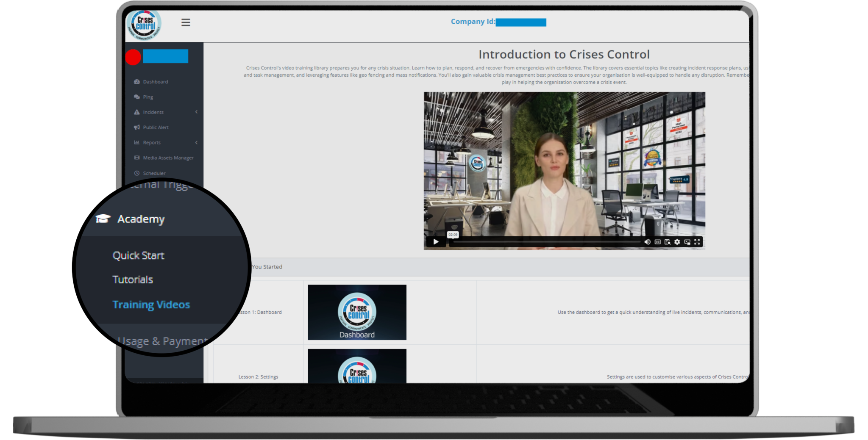Collapse the Academy menu section

[141, 219]
